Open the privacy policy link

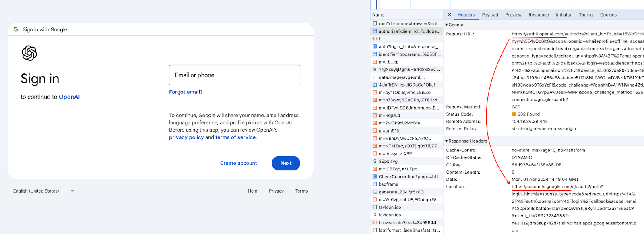(x=186, y=137)
